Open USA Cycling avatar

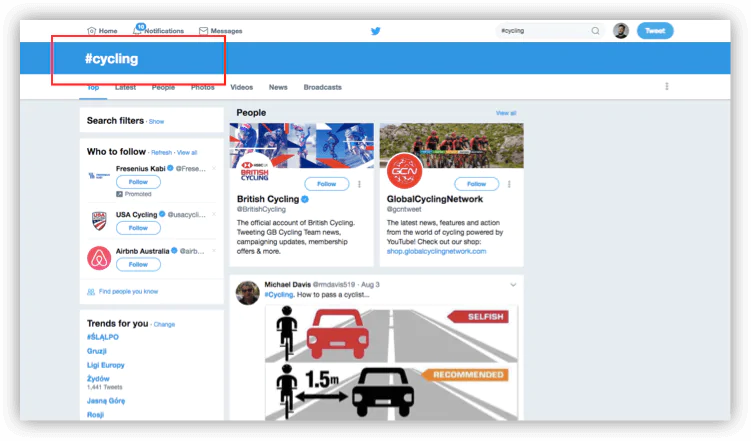click(99, 221)
